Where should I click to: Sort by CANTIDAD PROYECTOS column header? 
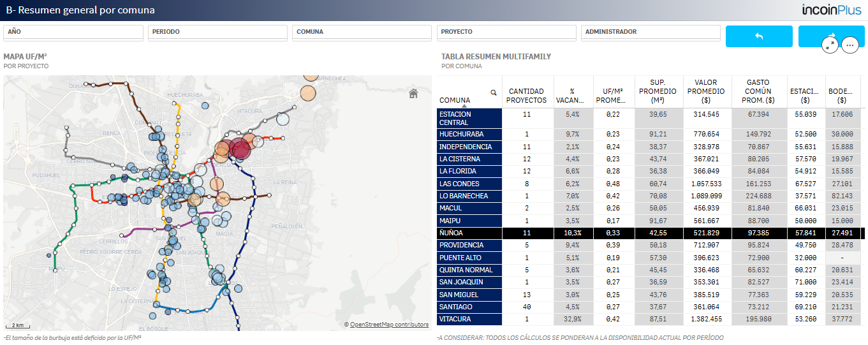click(527, 96)
